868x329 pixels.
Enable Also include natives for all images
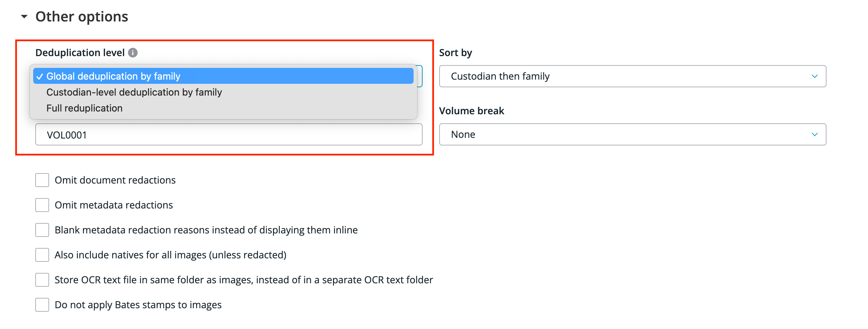pyautogui.click(x=42, y=255)
